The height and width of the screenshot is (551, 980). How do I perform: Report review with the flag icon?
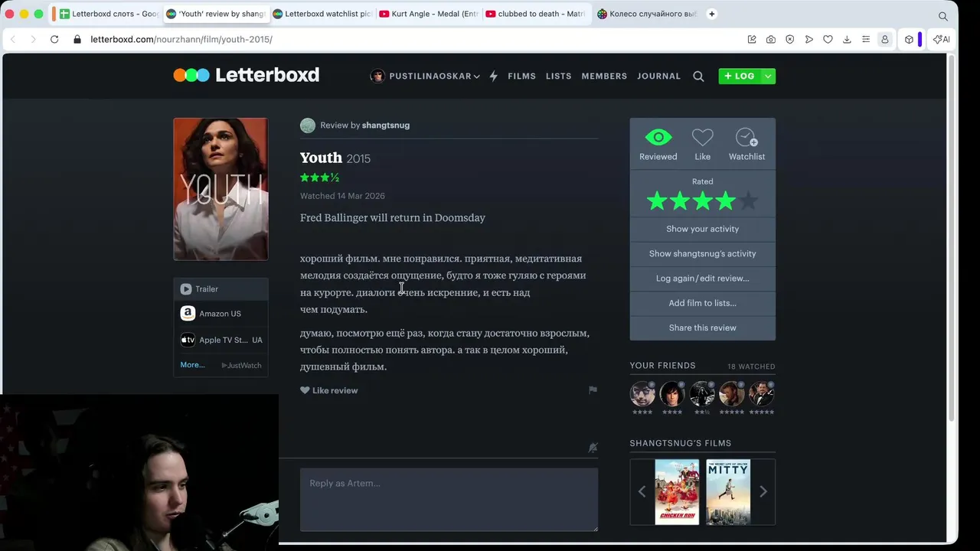(x=593, y=390)
